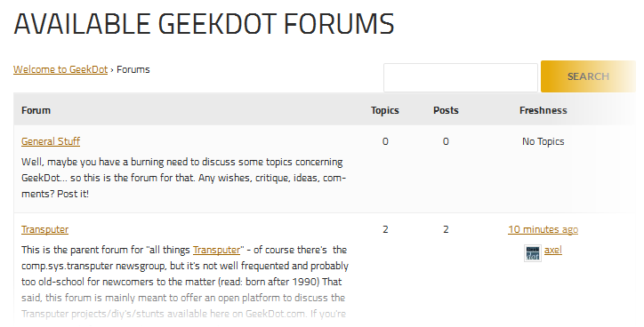Follow the inline Transputer link in description
The width and height of the screenshot is (644, 327).
pos(216,250)
